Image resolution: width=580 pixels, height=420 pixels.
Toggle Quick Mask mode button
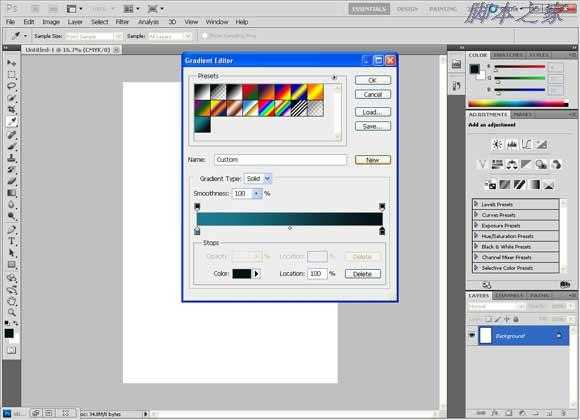(11, 350)
